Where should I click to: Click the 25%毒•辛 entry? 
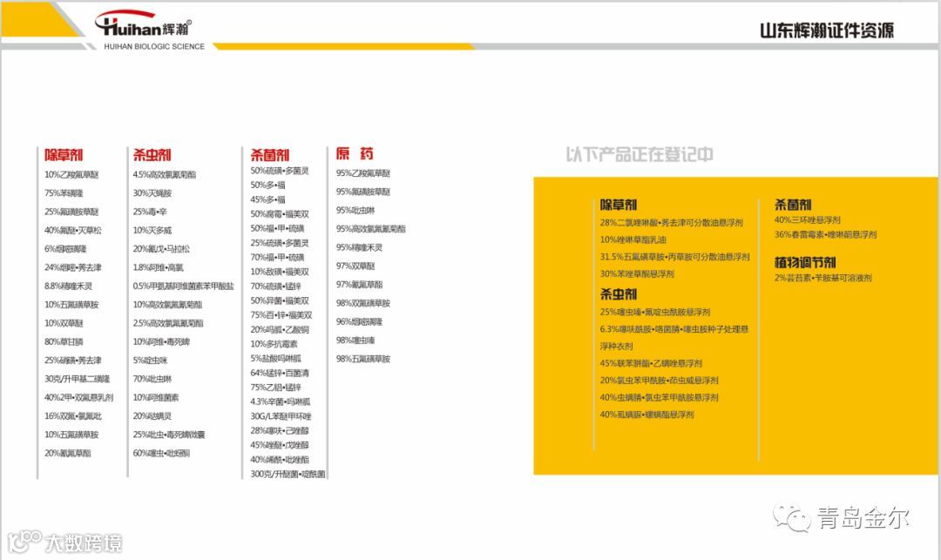pos(150,212)
